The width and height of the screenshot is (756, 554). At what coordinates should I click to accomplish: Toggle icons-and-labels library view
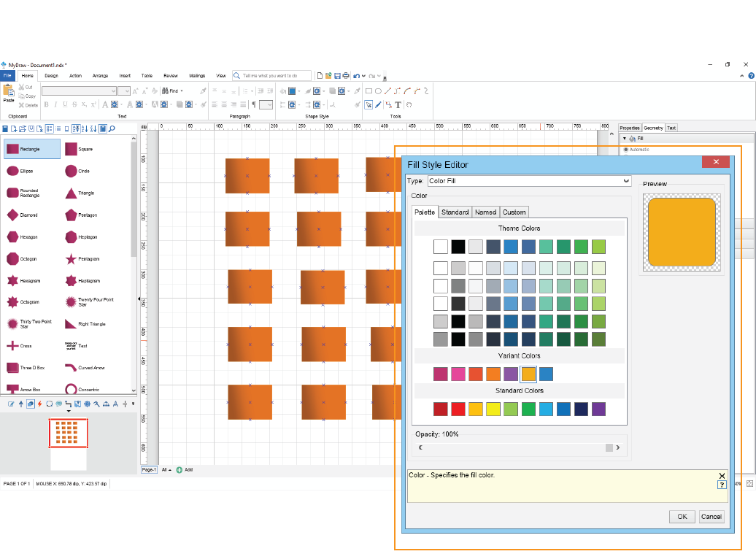tap(49, 128)
